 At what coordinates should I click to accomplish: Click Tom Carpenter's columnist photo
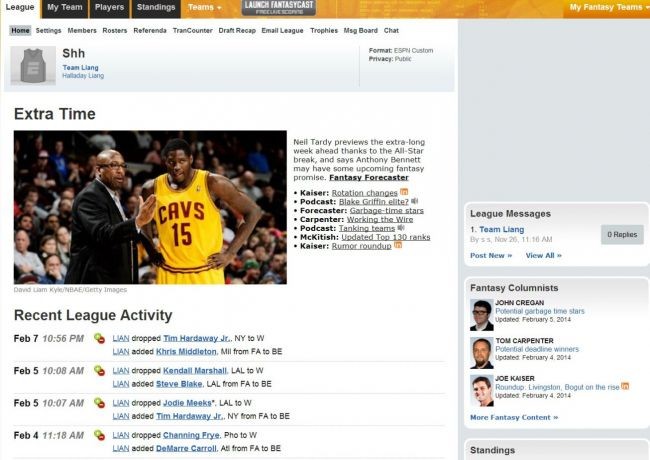coord(482,353)
